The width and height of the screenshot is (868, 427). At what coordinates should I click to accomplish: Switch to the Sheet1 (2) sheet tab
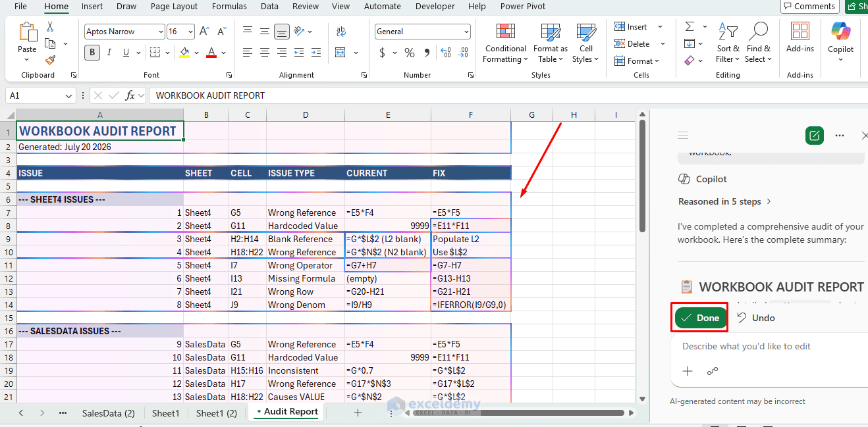coord(217,413)
